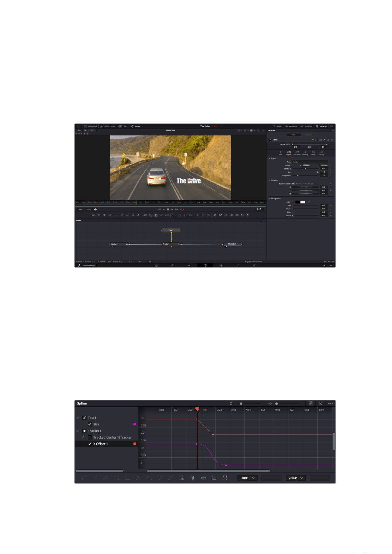Screen dimensions: 392x554
Task: Click the Relative spline tool icon
Action: point(171,478)
